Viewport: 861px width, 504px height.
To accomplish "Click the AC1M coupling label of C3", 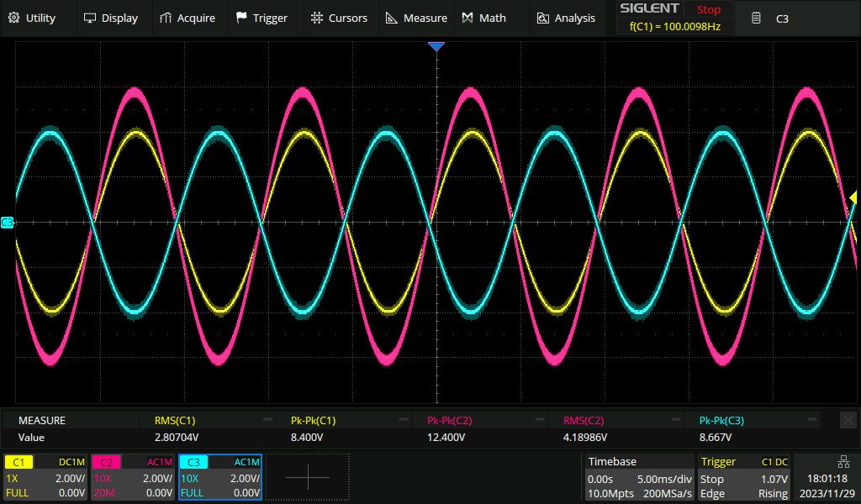I will click(x=246, y=462).
